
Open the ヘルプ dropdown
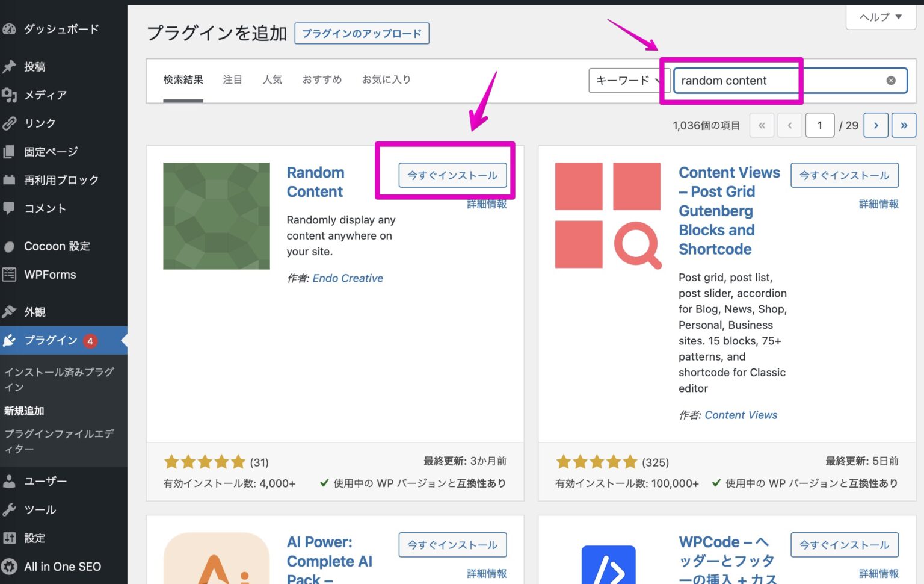click(x=879, y=17)
